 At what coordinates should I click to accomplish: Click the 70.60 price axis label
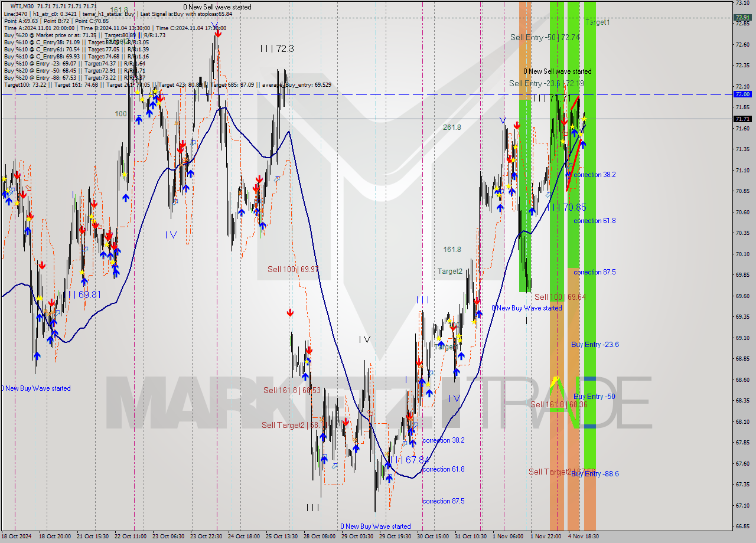tap(742, 212)
